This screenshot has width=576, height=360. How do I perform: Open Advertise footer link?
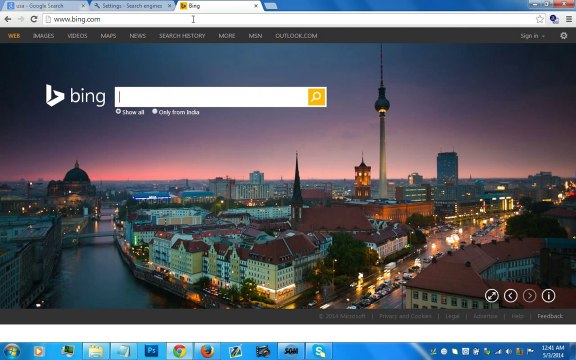coord(485,316)
